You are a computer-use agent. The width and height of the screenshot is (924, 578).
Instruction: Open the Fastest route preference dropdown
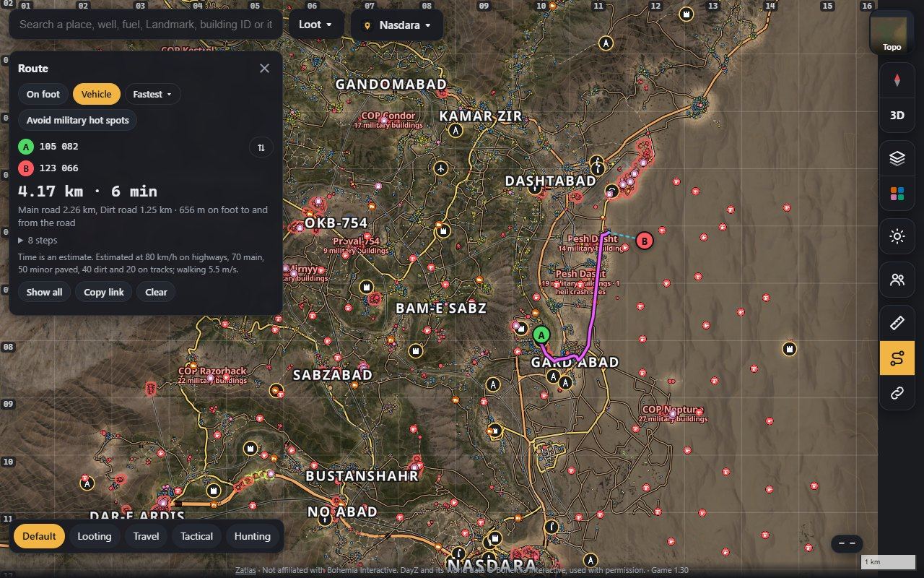[x=152, y=94]
